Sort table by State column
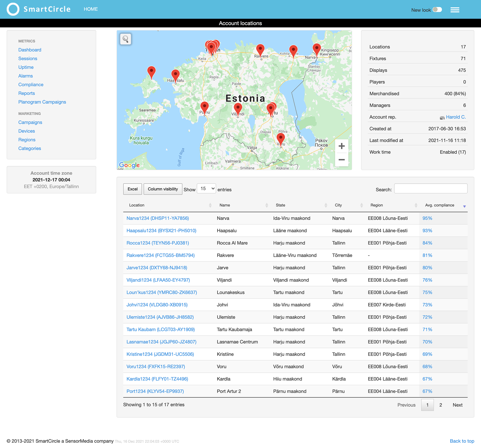 299,205
